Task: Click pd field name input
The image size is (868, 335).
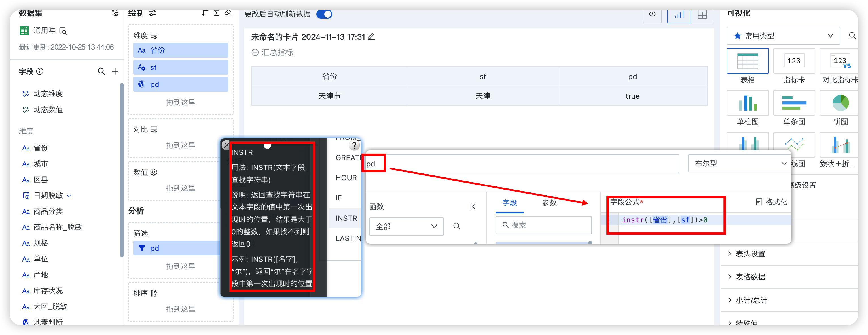Action: tap(522, 164)
